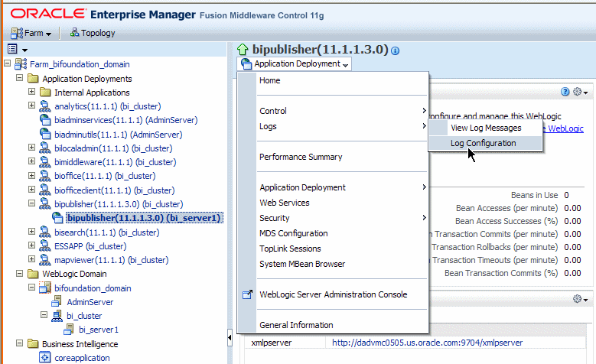Select View Log Messages
596x364 pixels.
click(485, 128)
